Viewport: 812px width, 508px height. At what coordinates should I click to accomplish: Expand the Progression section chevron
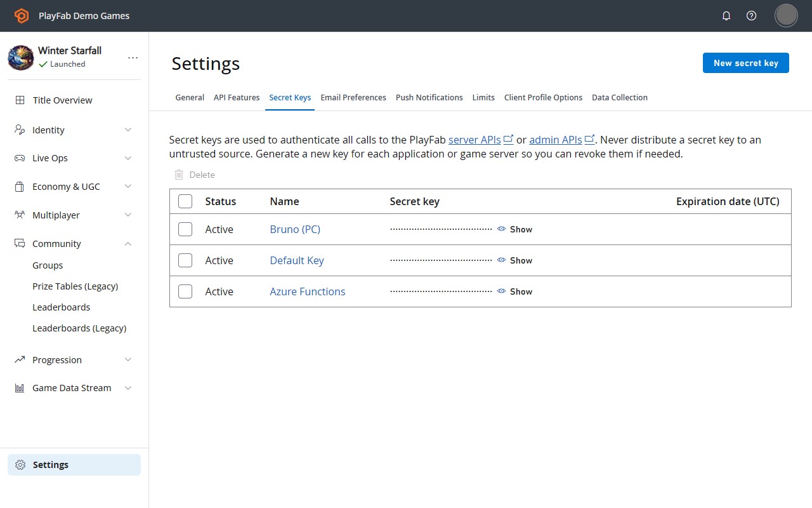[x=128, y=360]
